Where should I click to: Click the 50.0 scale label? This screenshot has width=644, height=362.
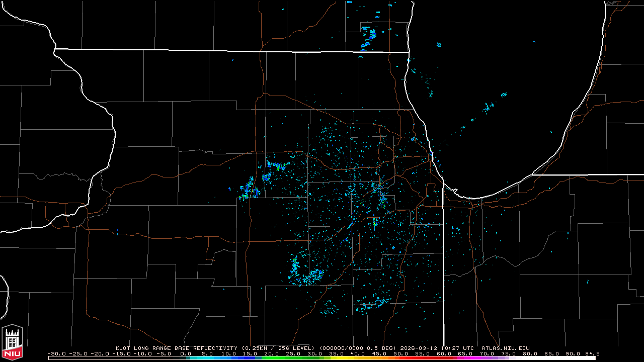click(401, 353)
